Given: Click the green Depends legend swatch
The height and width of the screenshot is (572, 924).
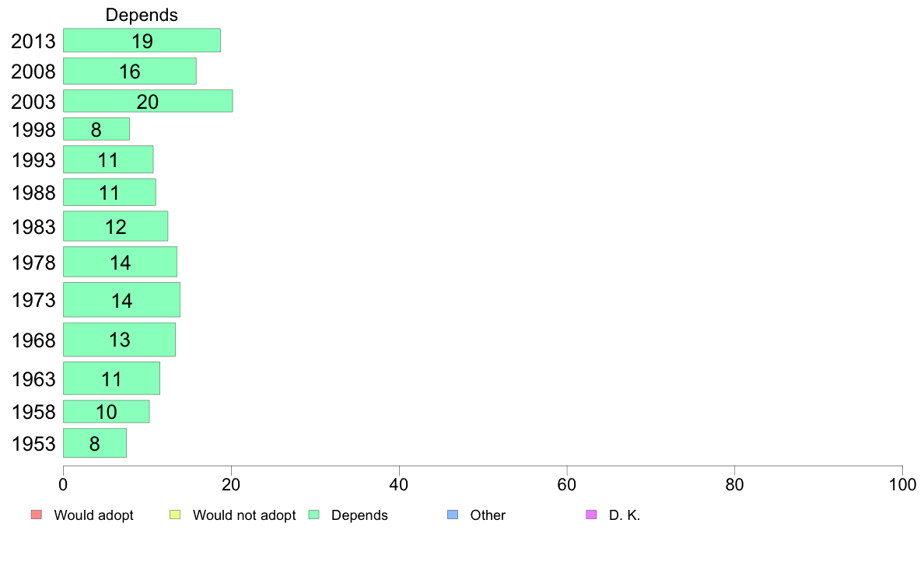Looking at the screenshot, I should 314,514.
